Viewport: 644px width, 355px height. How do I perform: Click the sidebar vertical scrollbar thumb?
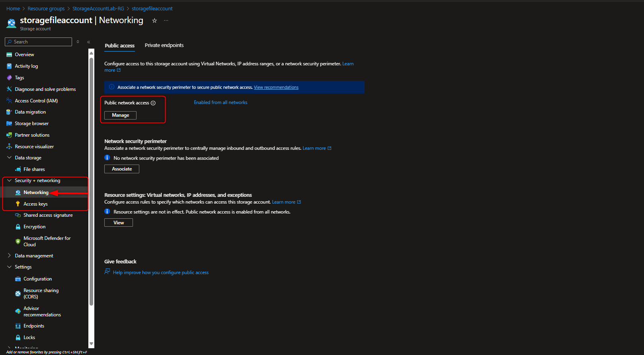pyautogui.click(x=92, y=182)
